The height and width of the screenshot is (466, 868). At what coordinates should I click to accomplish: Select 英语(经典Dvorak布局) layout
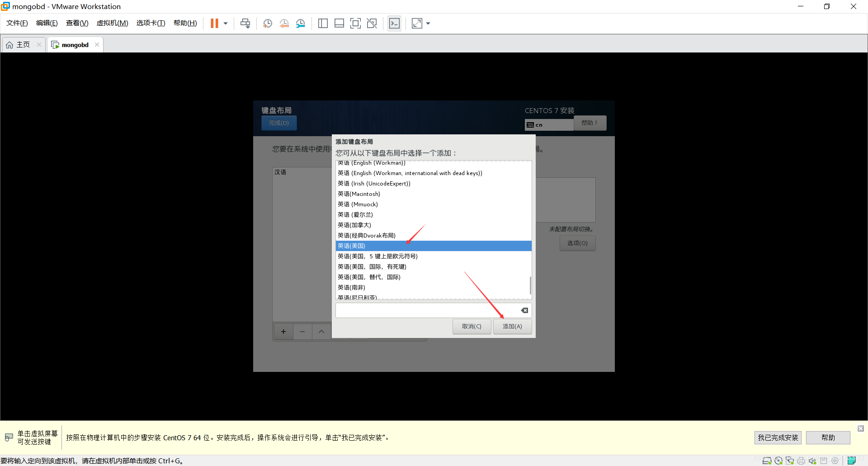pos(434,236)
